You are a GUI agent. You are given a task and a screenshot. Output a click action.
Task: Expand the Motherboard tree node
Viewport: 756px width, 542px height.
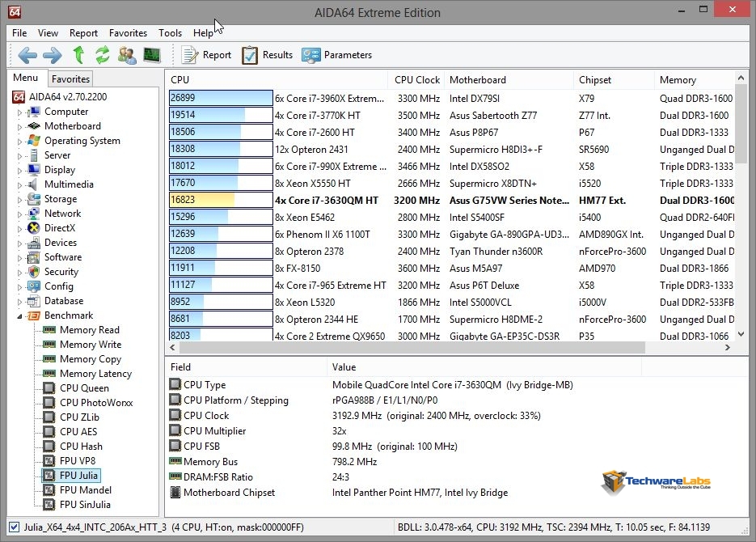[x=19, y=127]
